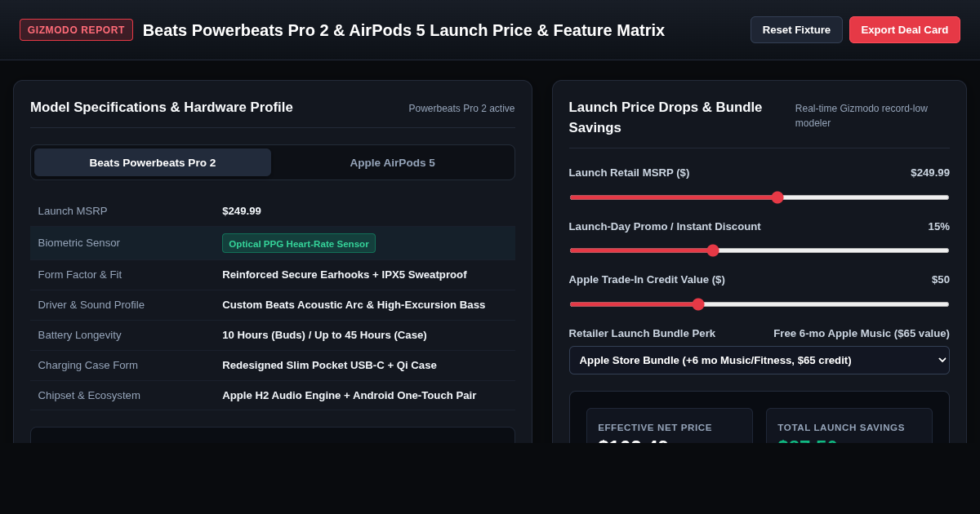Adjust the Launch-Day Promo discount slider
Image resolution: width=980 pixels, height=514 pixels.
click(x=759, y=250)
